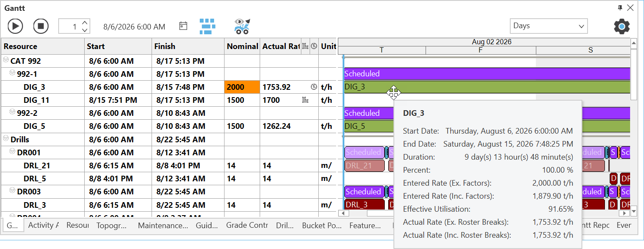Screen dimensions: 644x249
Task: Sort by Start column header
Action: pos(118,46)
